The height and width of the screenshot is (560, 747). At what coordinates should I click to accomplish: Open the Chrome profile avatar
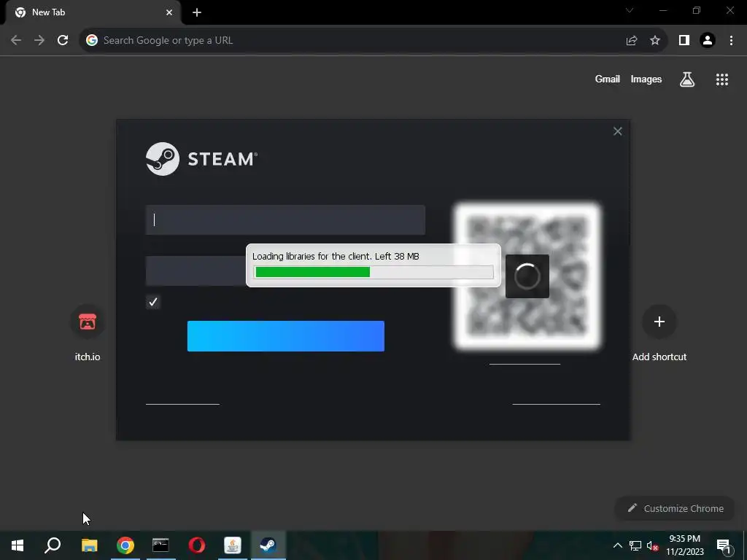pos(708,41)
